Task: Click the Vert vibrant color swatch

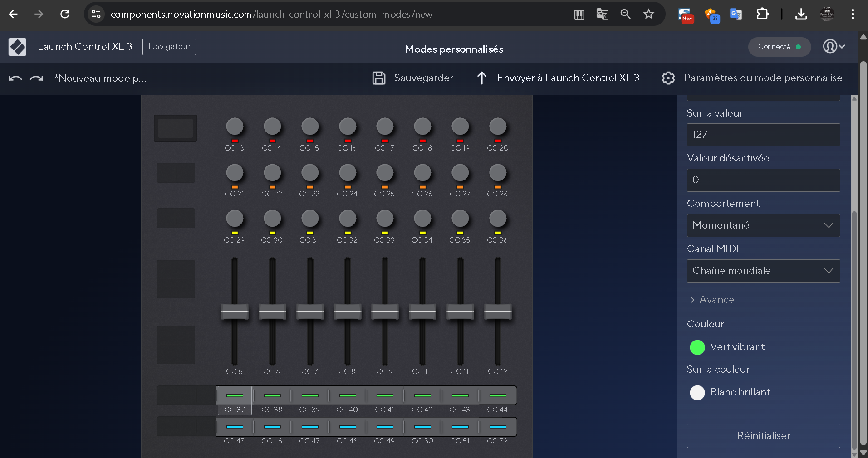Action: pyautogui.click(x=697, y=347)
